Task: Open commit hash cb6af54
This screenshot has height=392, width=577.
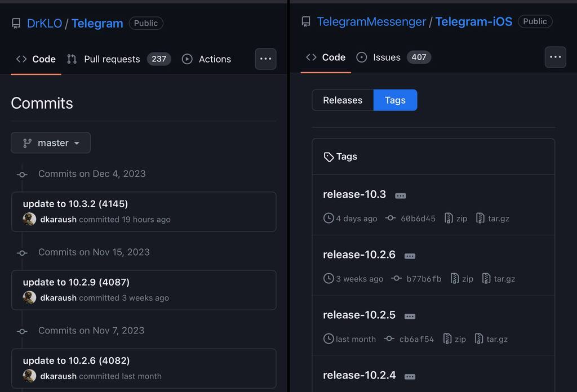Action: point(416,339)
